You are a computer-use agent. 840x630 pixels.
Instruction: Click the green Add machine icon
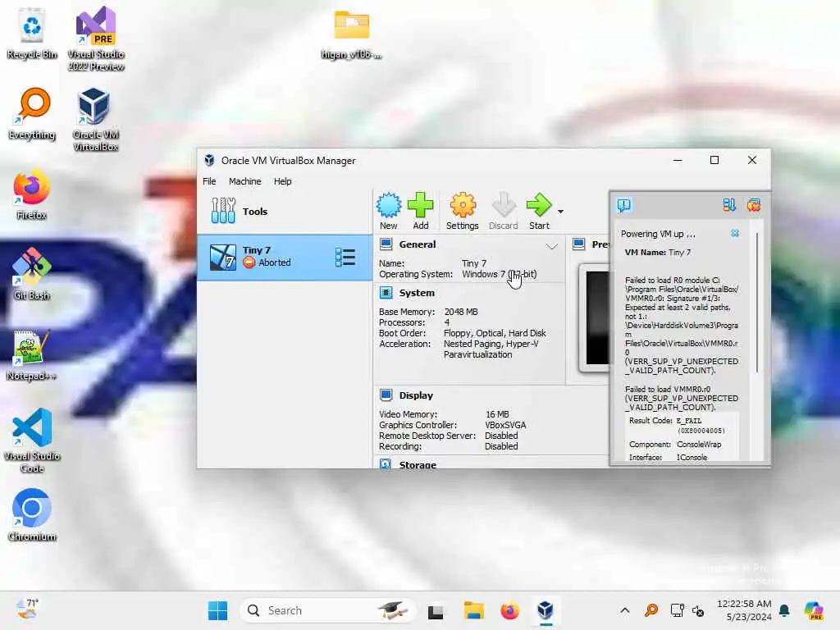421,211
